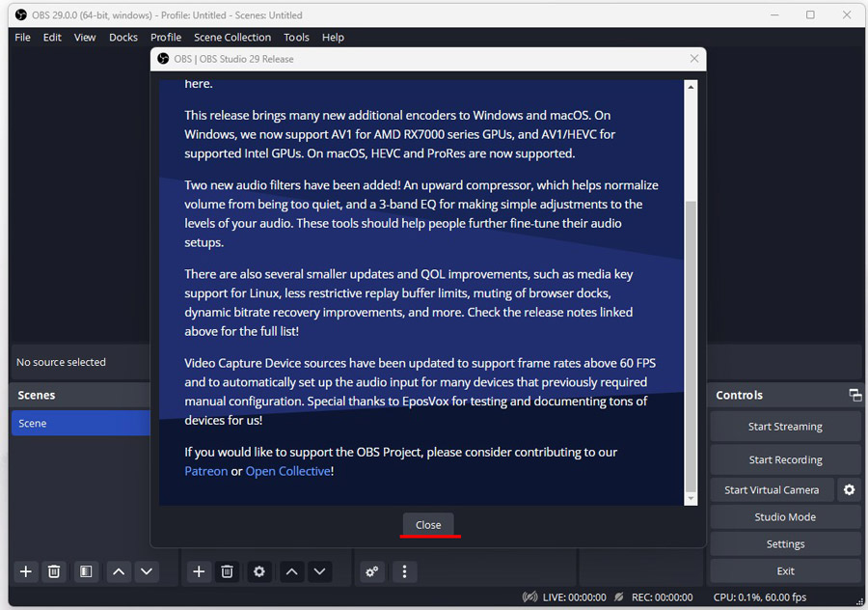Minimize the OBS main window
Viewport: 868px width, 610px height.
pyautogui.click(x=774, y=14)
